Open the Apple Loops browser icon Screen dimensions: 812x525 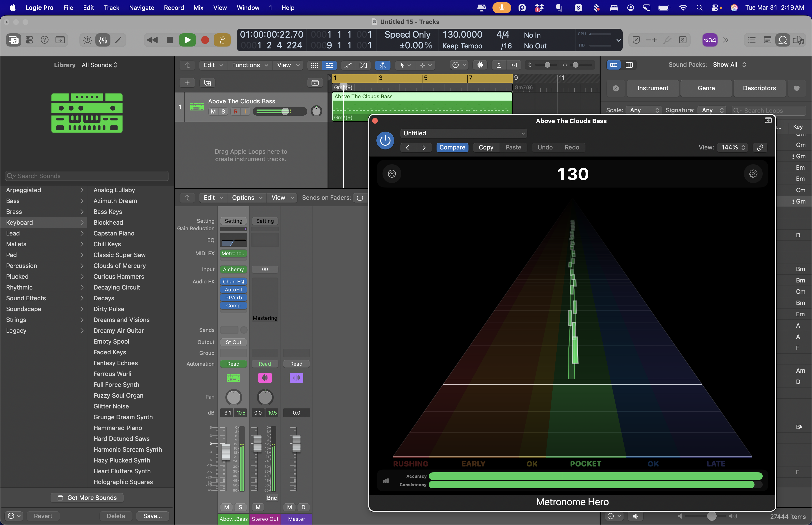(783, 40)
